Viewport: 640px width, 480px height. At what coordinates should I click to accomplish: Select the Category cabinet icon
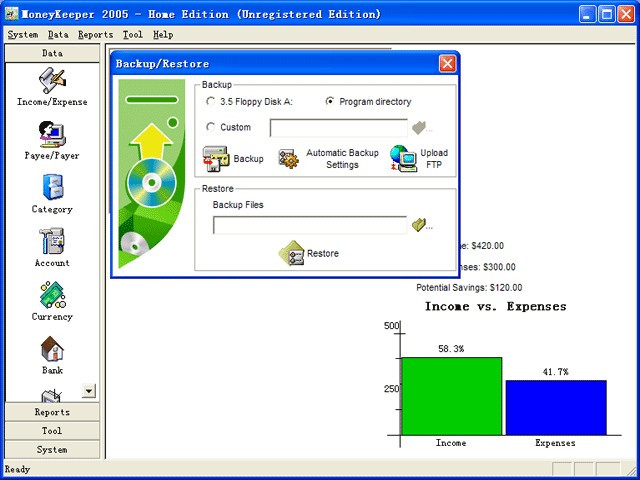[53, 187]
